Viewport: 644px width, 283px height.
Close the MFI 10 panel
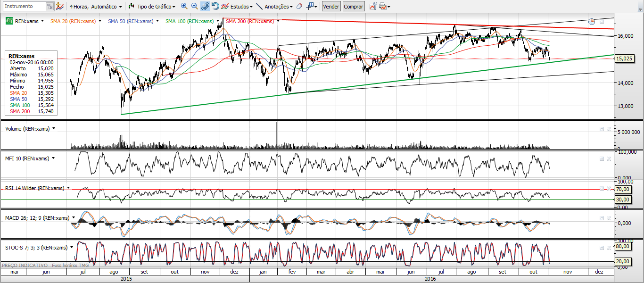(609, 159)
